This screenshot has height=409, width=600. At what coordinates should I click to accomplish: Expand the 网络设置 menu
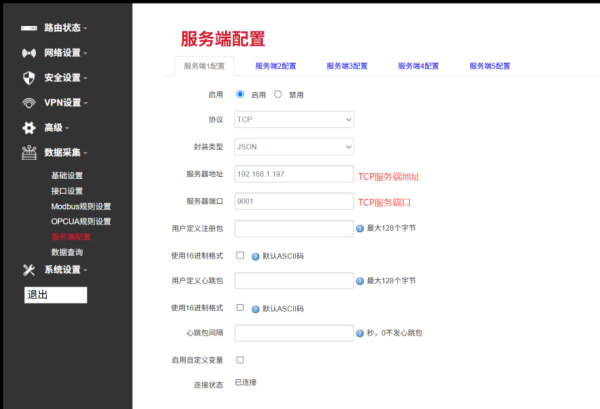65,53
